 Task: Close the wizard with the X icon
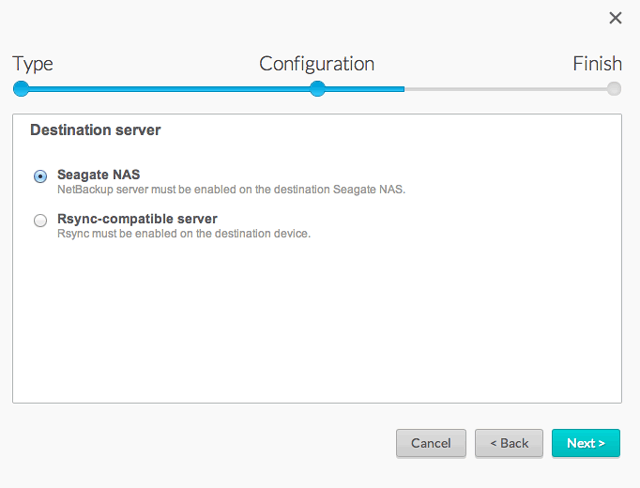tap(615, 18)
